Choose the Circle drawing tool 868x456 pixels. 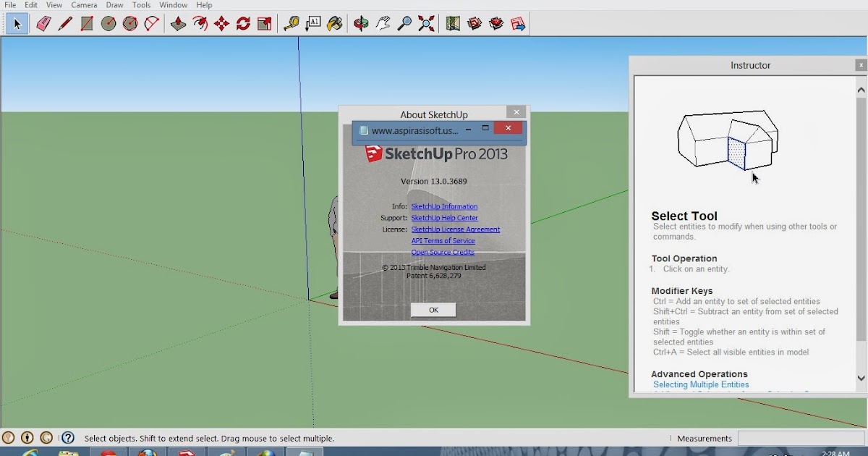pyautogui.click(x=109, y=24)
